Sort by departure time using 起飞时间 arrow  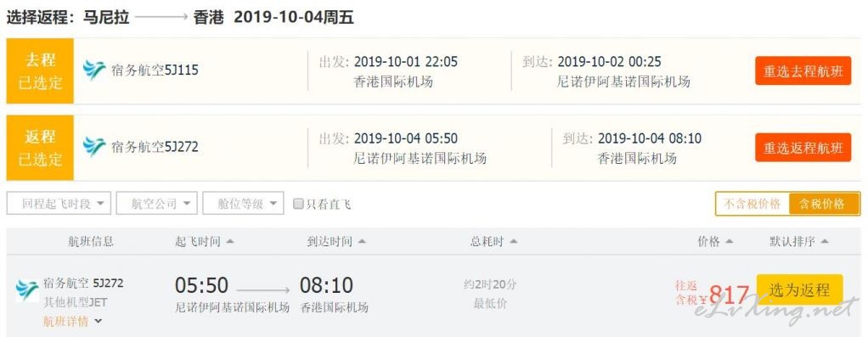click(229, 242)
